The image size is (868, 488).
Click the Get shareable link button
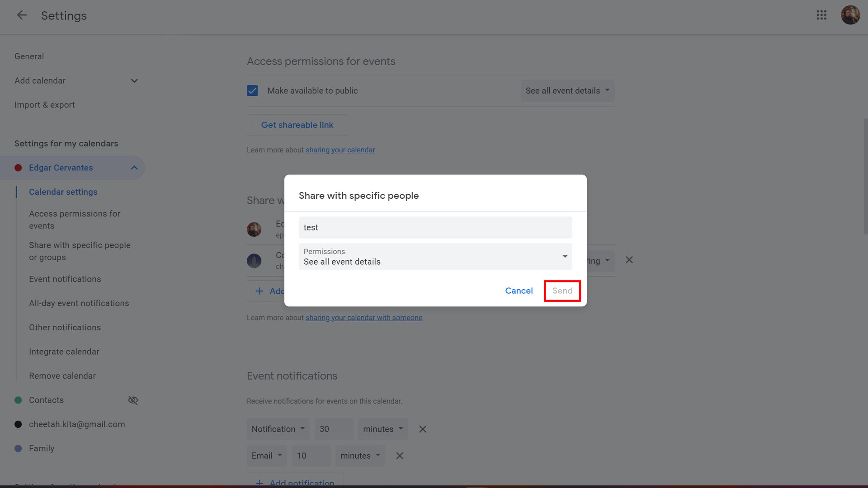(297, 125)
